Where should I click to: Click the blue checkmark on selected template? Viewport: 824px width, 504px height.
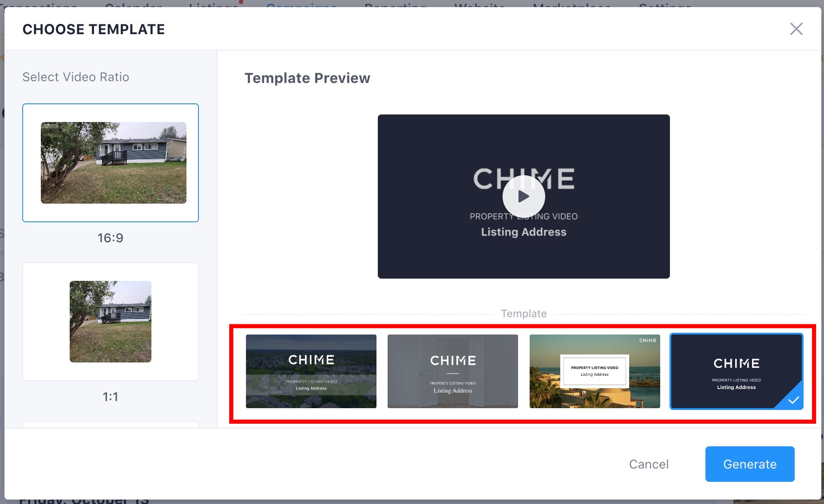[x=793, y=400]
